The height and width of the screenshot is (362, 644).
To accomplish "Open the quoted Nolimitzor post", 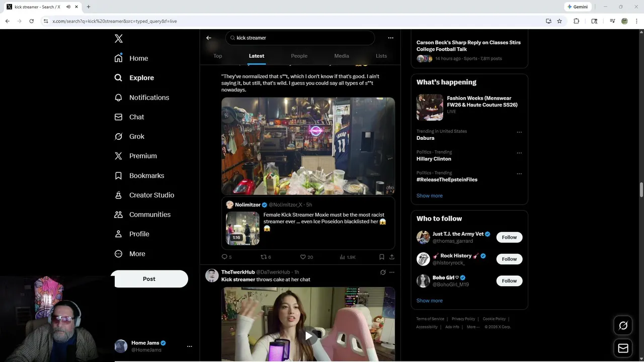I will click(308, 223).
